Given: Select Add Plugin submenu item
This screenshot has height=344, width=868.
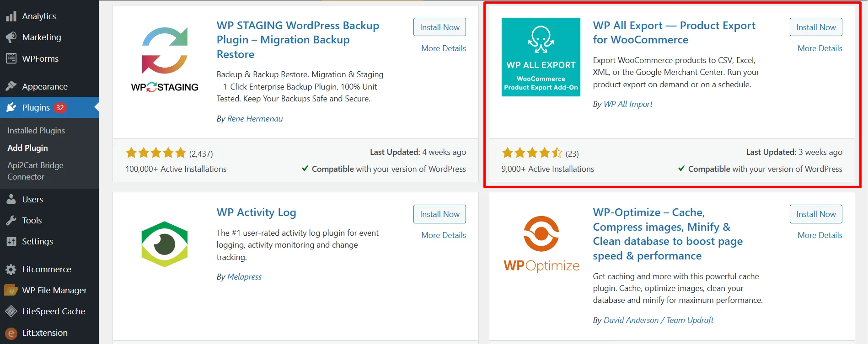Looking at the screenshot, I should tap(27, 148).
